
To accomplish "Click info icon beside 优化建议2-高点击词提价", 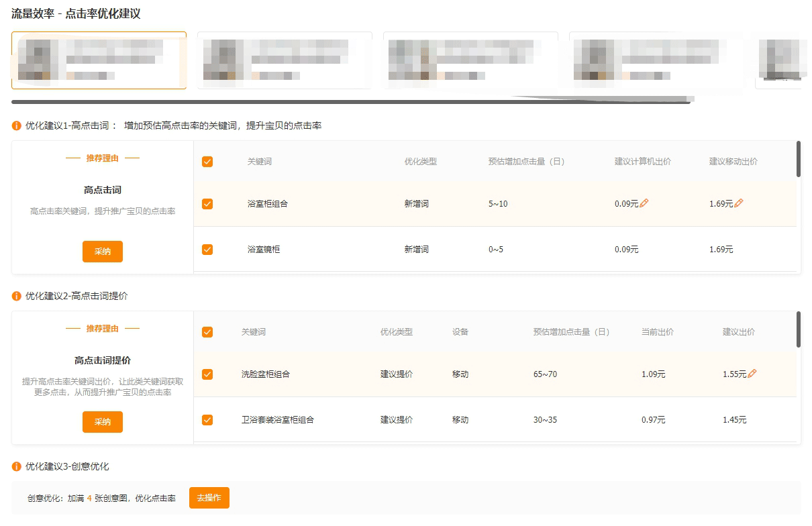I will pos(17,297).
